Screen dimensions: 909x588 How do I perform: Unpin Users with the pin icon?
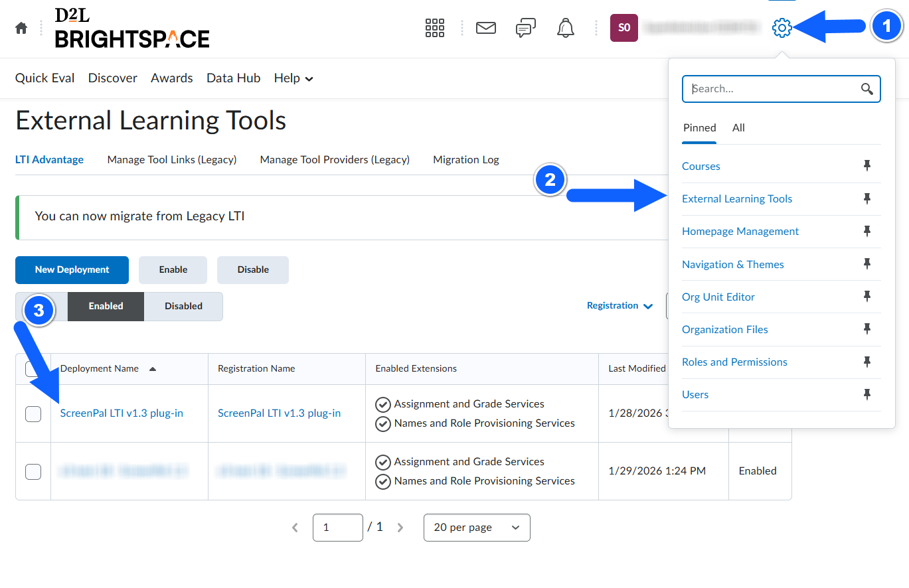point(867,394)
